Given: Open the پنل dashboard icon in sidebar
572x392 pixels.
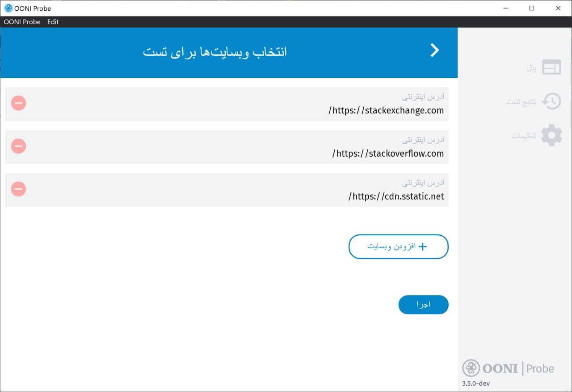Looking at the screenshot, I should pos(551,67).
